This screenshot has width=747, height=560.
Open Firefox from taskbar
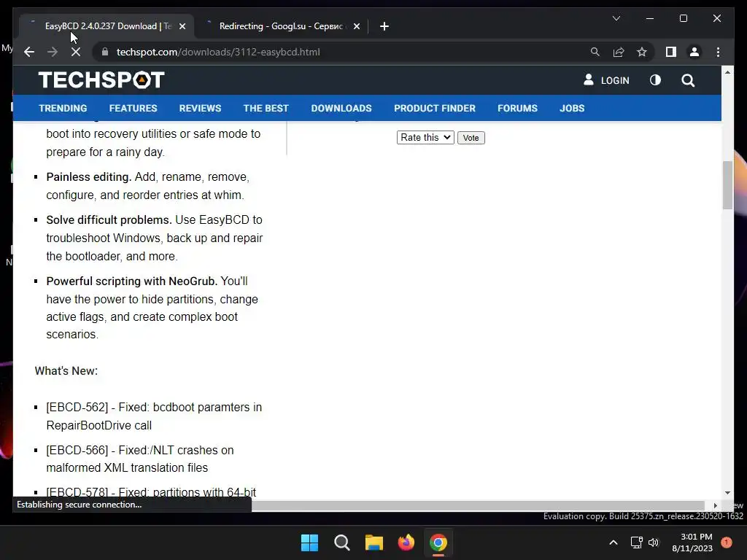click(406, 542)
